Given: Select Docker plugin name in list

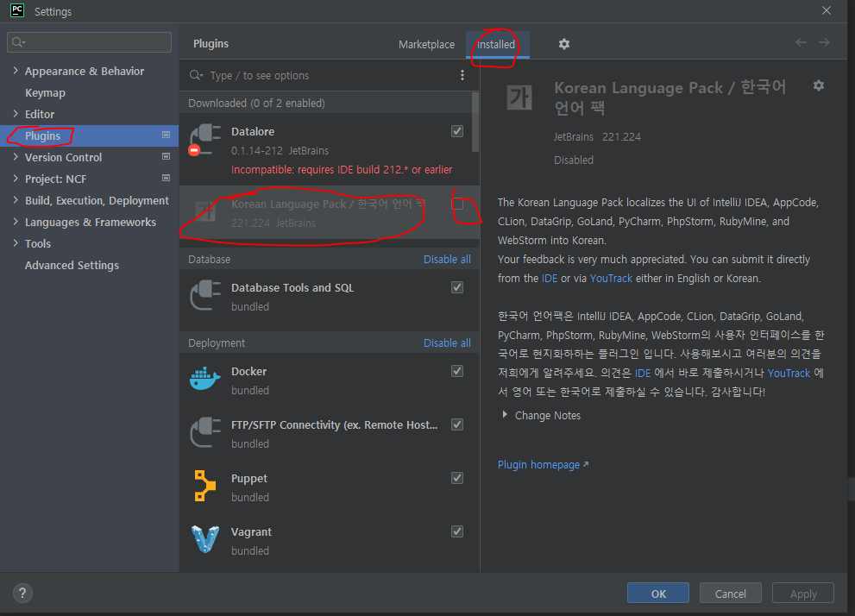Looking at the screenshot, I should (x=248, y=371).
